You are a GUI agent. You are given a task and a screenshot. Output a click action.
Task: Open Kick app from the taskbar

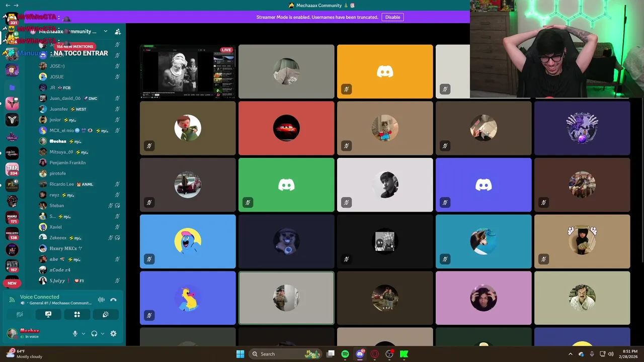404,354
